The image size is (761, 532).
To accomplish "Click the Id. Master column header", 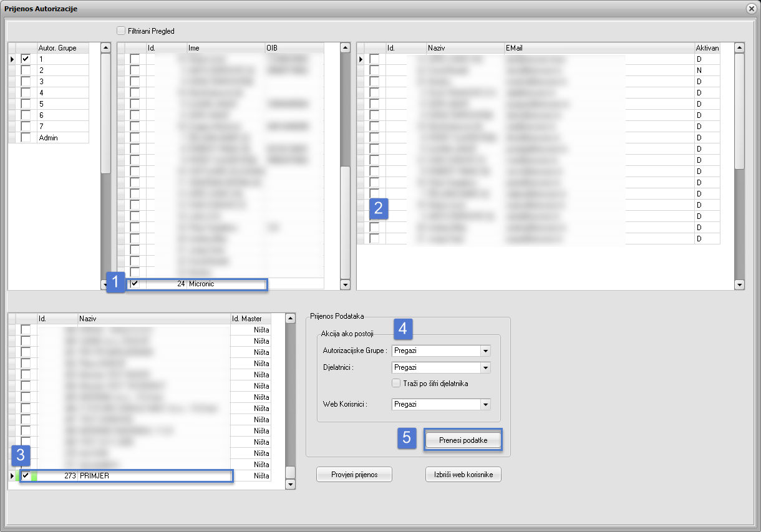I will (250, 319).
